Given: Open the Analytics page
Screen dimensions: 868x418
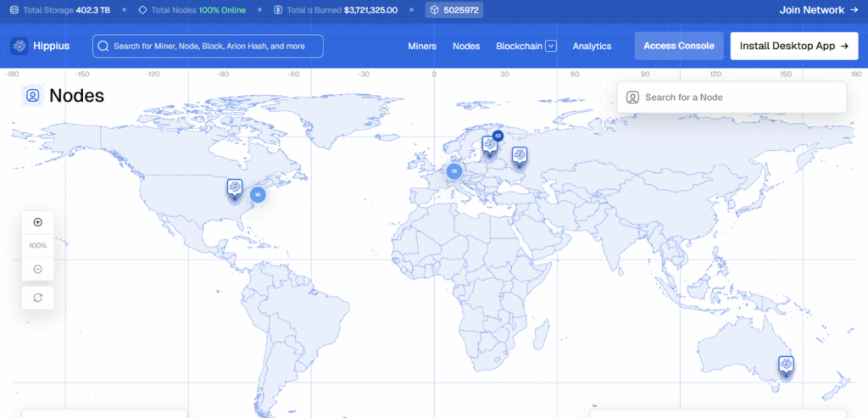Looking at the screenshot, I should [592, 46].
